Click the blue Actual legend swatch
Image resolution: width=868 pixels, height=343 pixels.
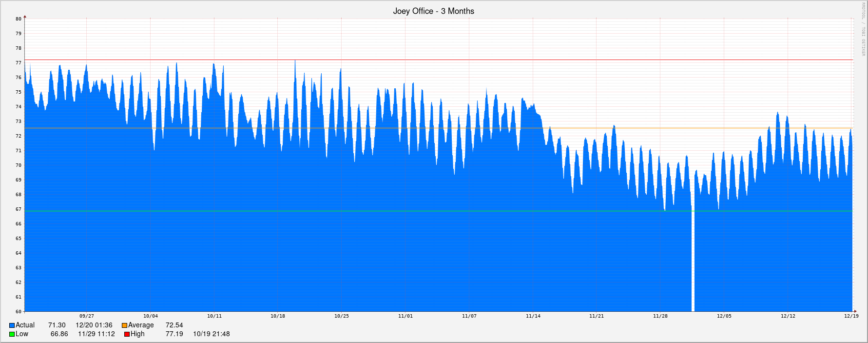point(12,325)
